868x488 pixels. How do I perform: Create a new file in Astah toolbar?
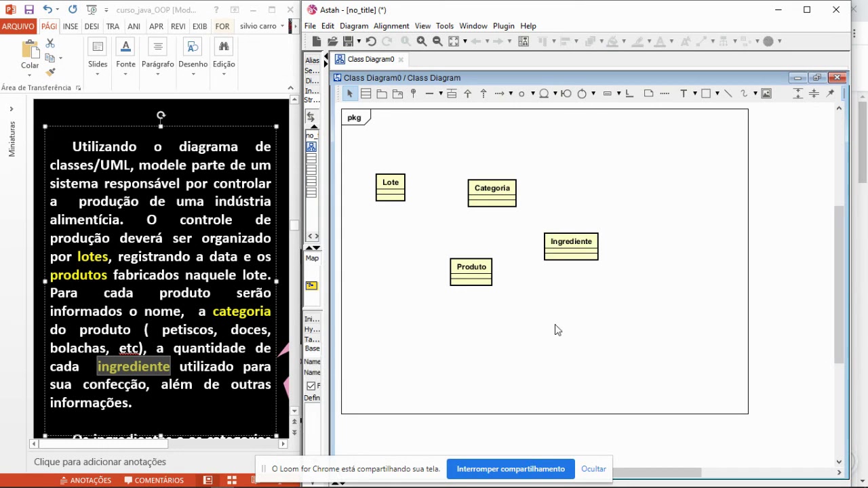(317, 41)
